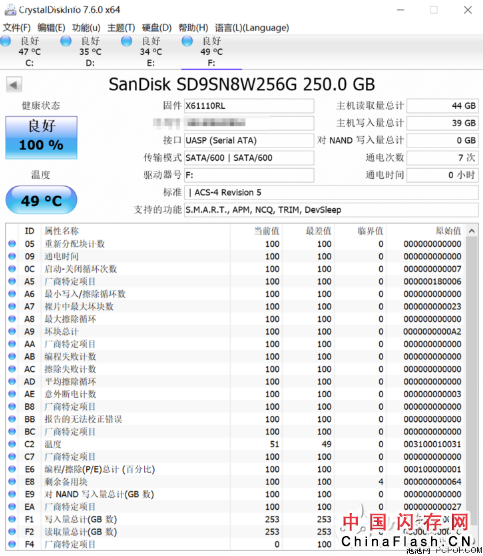Click status dot for attribute E6 row
This screenshot has height=556, width=483.
[12, 469]
